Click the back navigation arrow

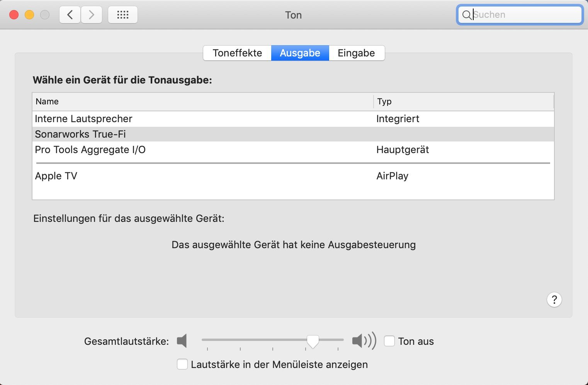click(x=70, y=15)
